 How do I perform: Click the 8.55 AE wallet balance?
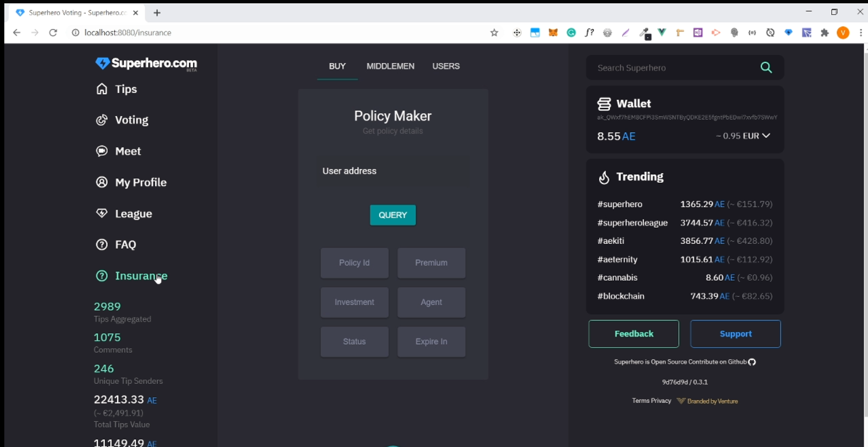pyautogui.click(x=616, y=136)
